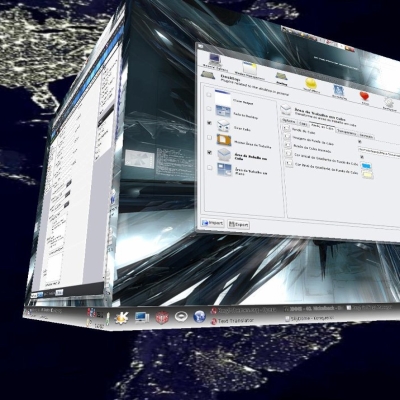The width and height of the screenshot is (400, 400).
Task: Open Visual Effects yellow ball icon
Action: [x=311, y=83]
